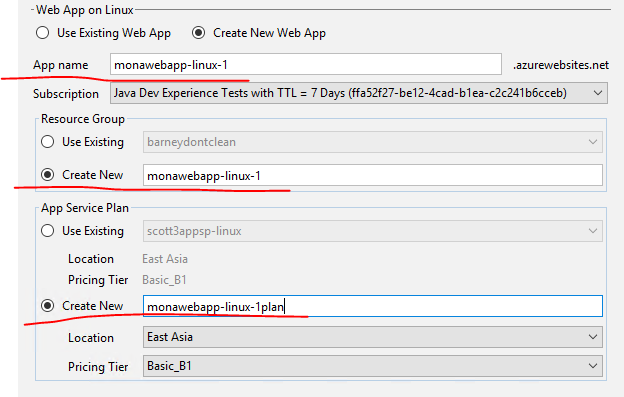The image size is (624, 397).
Task: Click the Web App on Linux heading
Action: pos(84,10)
